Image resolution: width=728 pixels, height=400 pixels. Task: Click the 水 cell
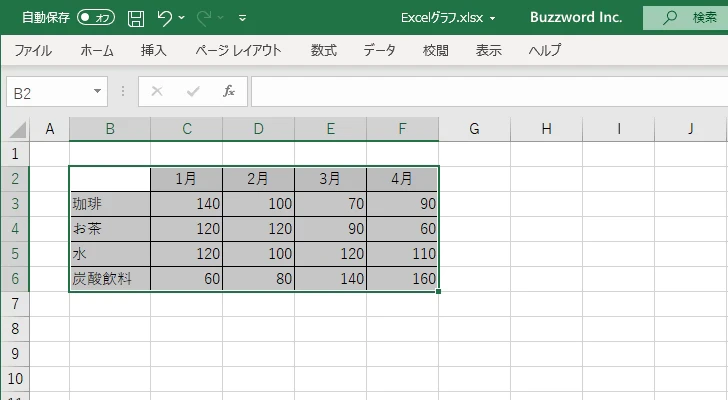pyautogui.click(x=110, y=254)
